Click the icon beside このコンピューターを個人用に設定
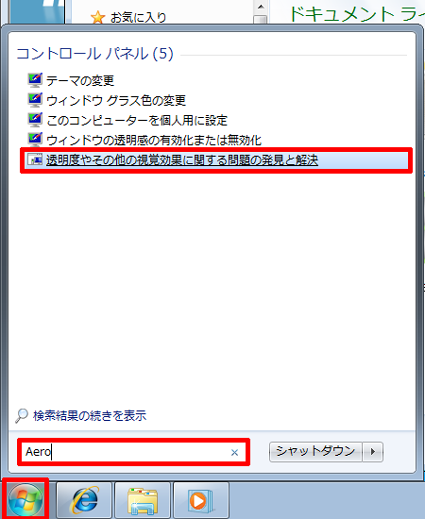Image resolution: width=425 pixels, height=519 pixels. pos(35,120)
